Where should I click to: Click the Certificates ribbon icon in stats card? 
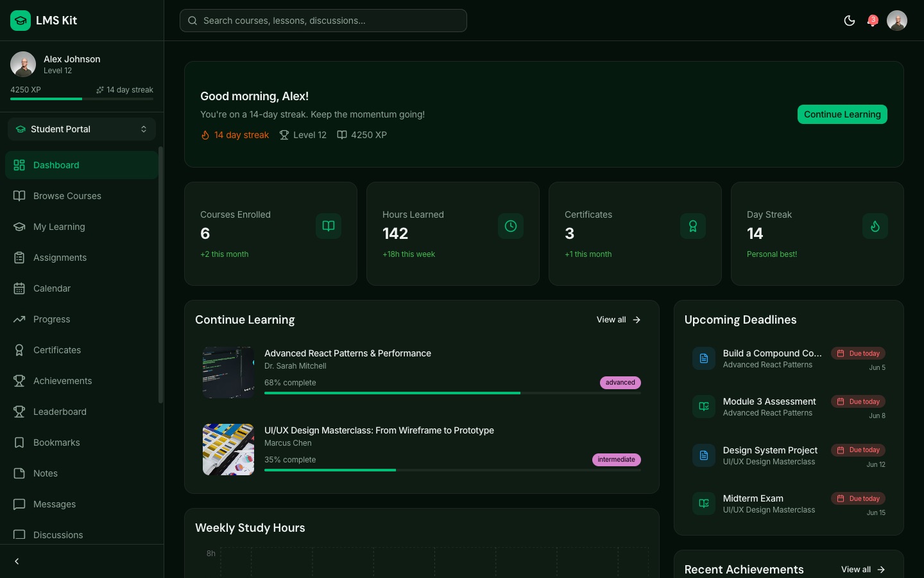pos(693,226)
